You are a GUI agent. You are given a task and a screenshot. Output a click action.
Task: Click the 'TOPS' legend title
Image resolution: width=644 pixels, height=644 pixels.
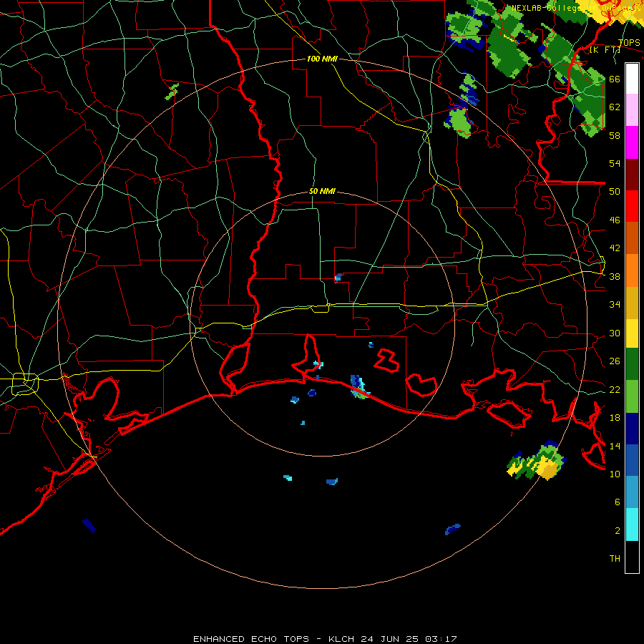(629, 43)
